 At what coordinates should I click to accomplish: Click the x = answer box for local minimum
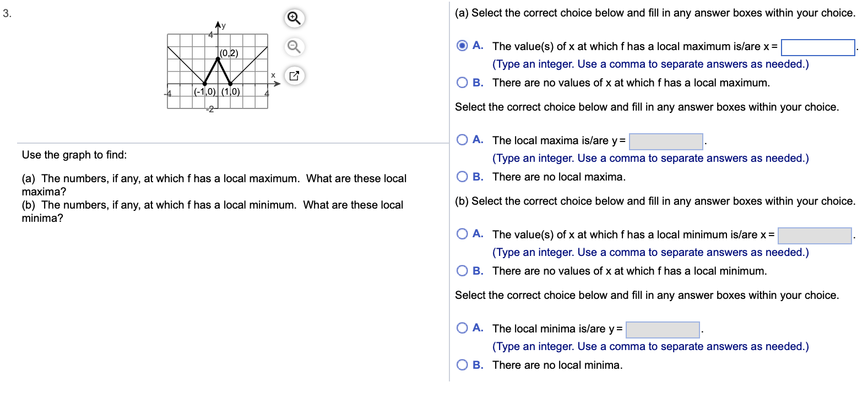815,236
